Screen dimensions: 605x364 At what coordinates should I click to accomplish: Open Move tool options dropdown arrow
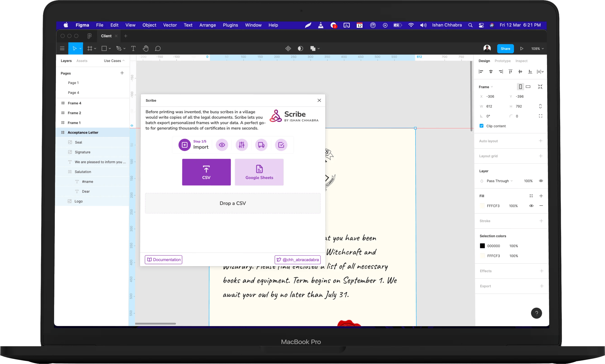click(x=80, y=49)
